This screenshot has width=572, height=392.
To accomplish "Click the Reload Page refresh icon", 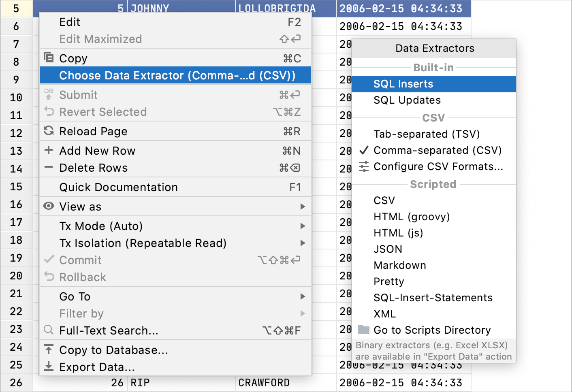I will (48, 131).
